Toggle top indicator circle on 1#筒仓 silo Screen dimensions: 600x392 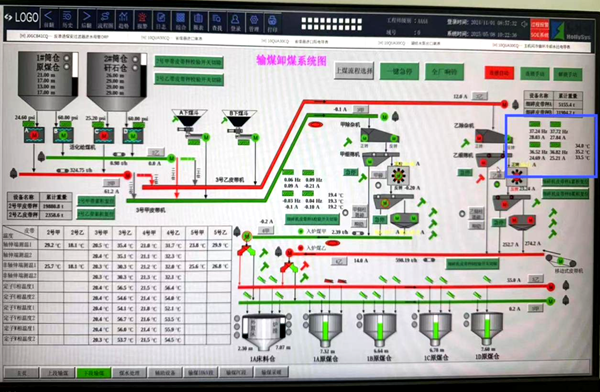click(67, 58)
